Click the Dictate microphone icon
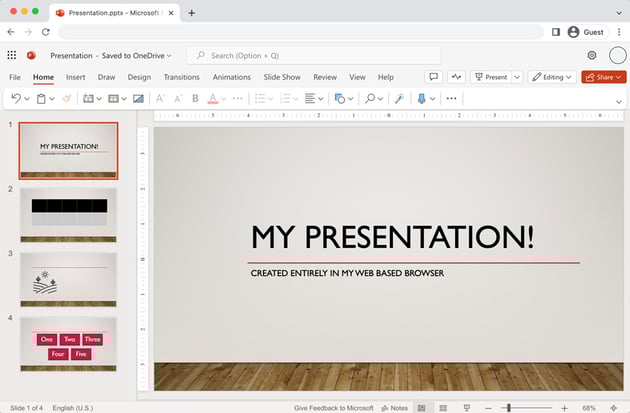Image resolution: width=630 pixels, height=413 pixels. point(421,99)
